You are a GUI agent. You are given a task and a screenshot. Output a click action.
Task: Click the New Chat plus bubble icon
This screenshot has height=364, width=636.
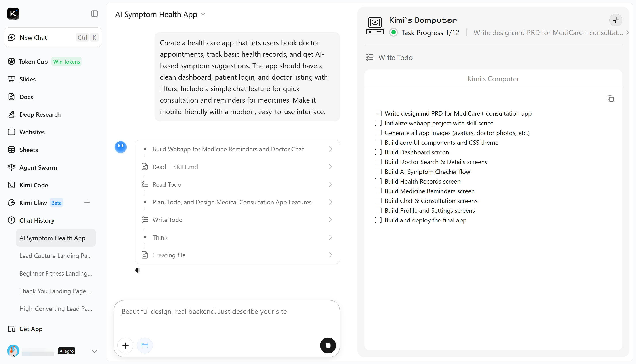tap(11, 38)
